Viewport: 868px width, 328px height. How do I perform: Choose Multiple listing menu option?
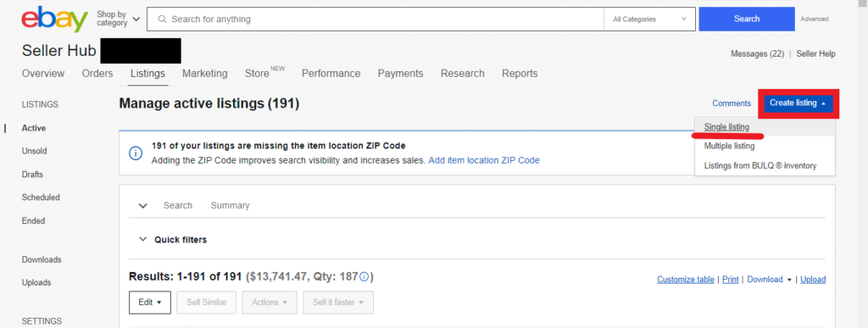click(x=729, y=147)
